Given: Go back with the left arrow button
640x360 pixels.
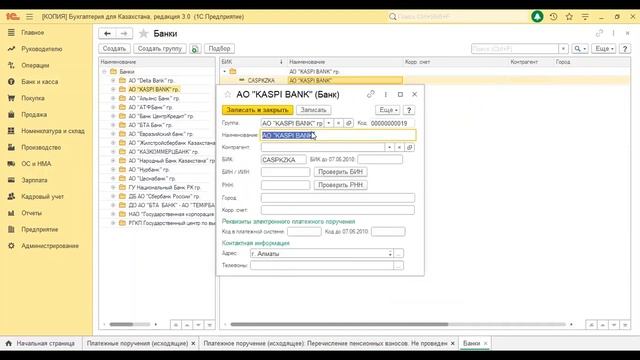Looking at the screenshot, I should click(107, 33).
